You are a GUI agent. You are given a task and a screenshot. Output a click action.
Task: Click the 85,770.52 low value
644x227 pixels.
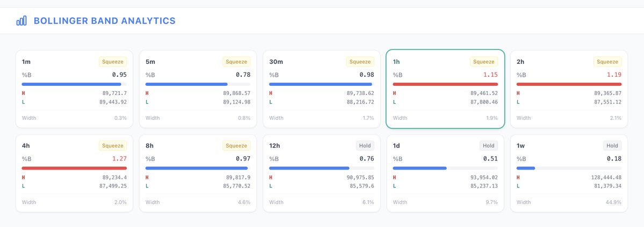pos(236,186)
